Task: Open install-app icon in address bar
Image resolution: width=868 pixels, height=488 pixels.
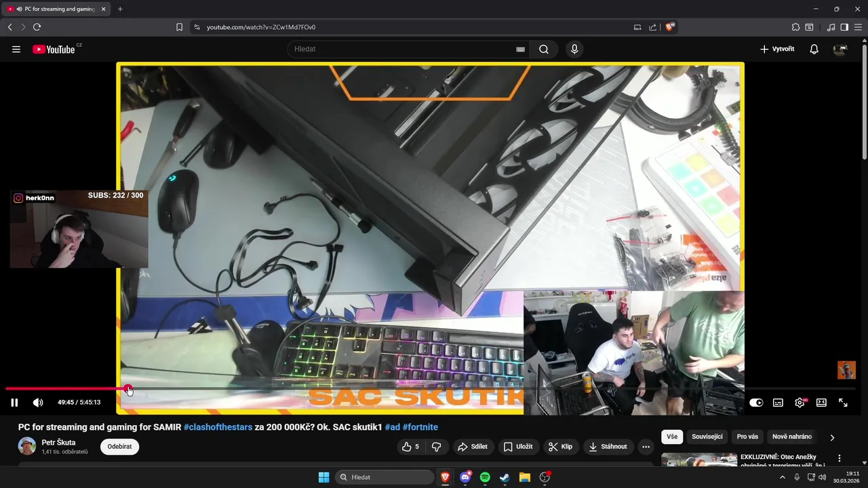Action: 637,27
